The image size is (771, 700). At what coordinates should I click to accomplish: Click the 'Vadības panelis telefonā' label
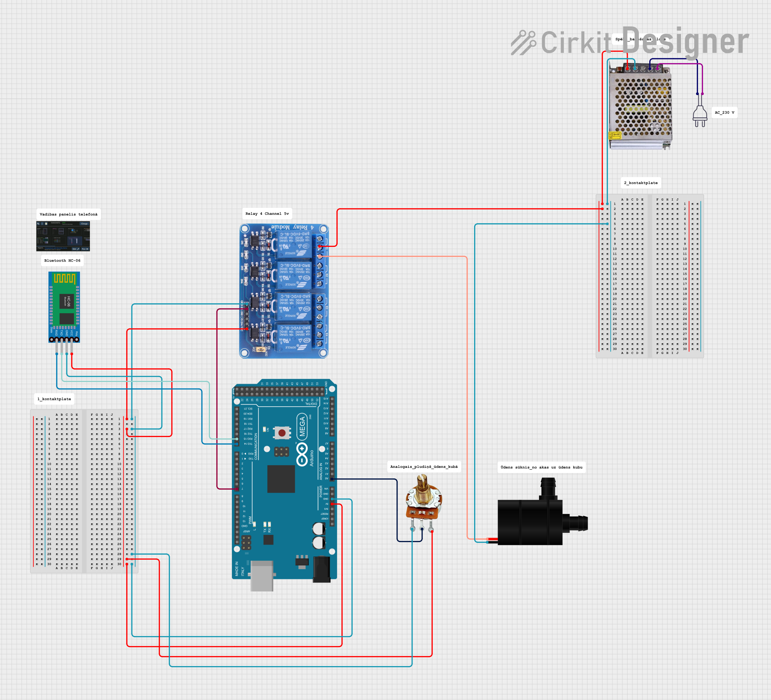[69, 215]
